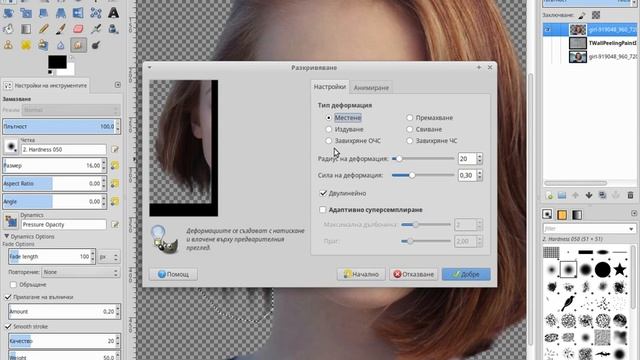Select the Paintbrush tool
Screen dimensions: 640x360
(x=61, y=29)
